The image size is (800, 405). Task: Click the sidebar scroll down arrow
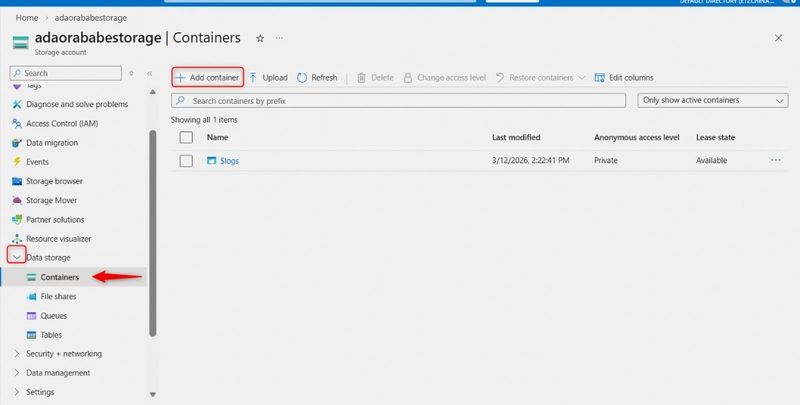[x=153, y=394]
